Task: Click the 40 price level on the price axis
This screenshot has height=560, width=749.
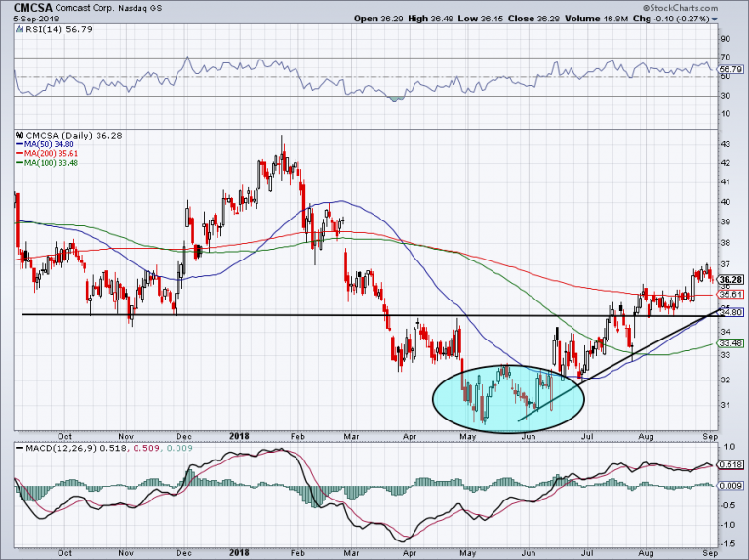Action: coord(725,202)
